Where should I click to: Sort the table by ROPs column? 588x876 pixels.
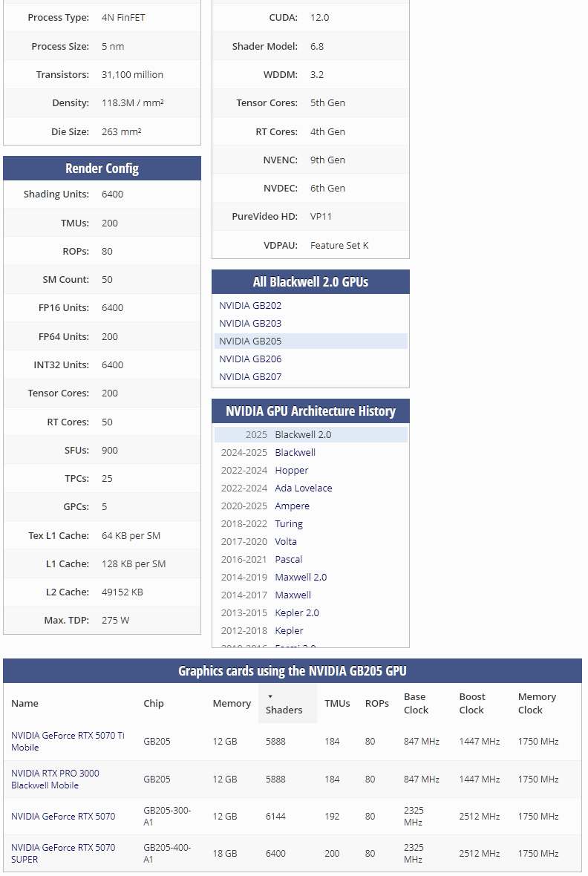coord(377,704)
